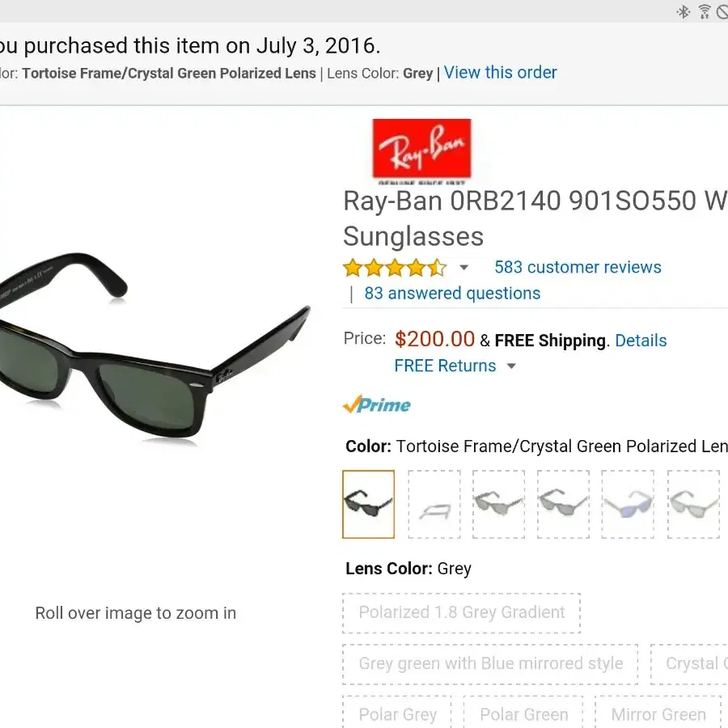Click the Ray-Ban brand logo

click(x=421, y=151)
